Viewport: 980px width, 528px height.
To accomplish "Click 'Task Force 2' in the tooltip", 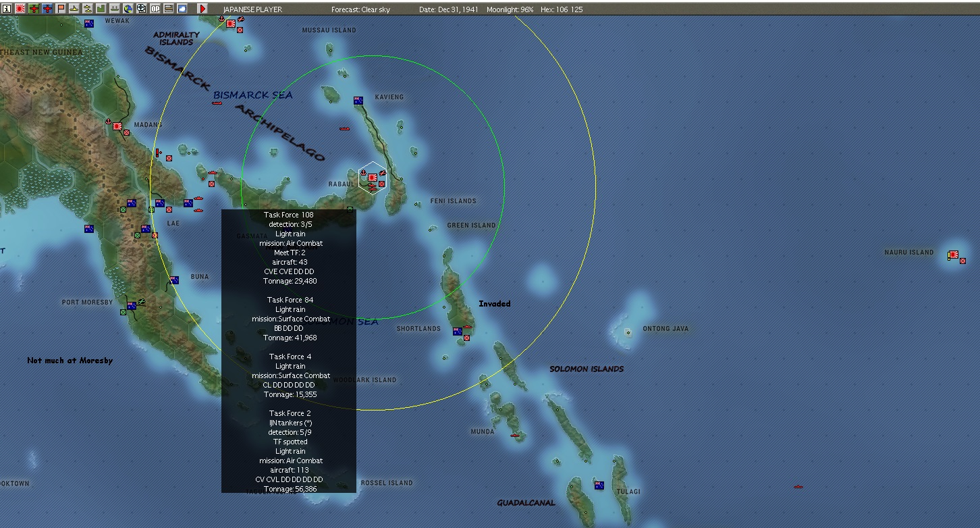I will tap(290, 413).
